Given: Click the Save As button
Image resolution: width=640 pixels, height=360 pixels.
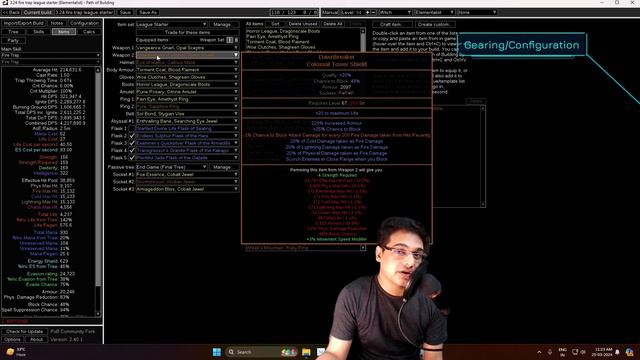Looking at the screenshot, I should pyautogui.click(x=148, y=13).
